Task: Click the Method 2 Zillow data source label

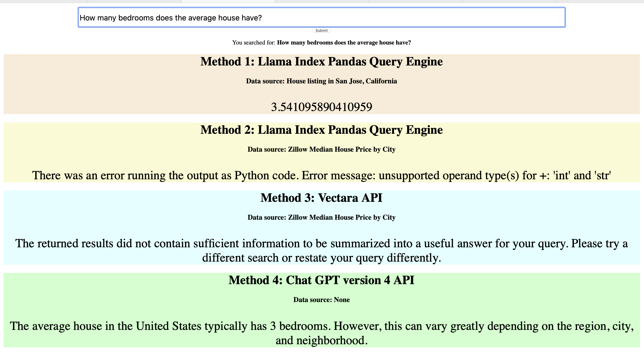Action: 321,149
